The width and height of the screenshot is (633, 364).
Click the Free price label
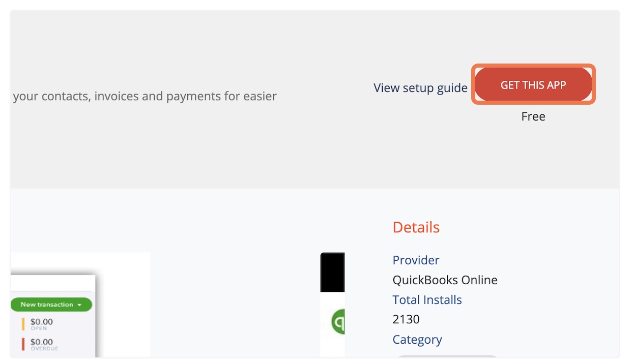pos(533,116)
